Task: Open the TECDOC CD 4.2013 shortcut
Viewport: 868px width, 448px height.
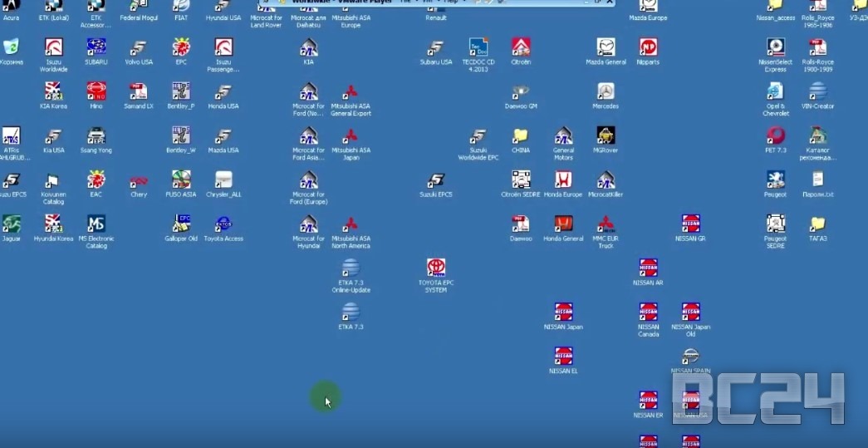Action: coord(478,47)
